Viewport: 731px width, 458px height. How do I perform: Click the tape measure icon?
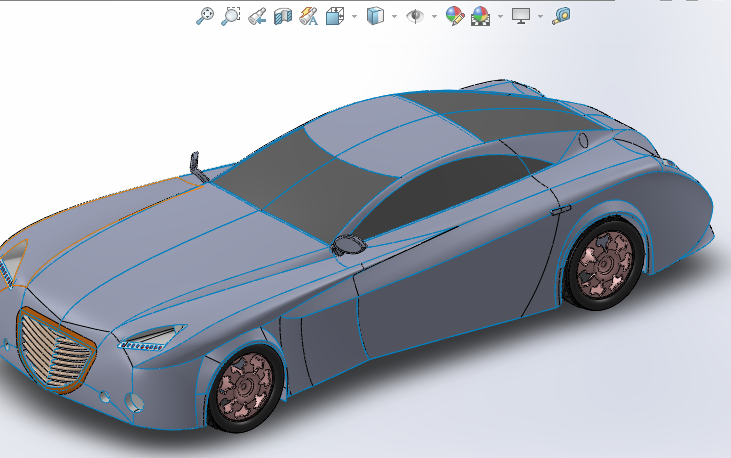tap(562, 15)
